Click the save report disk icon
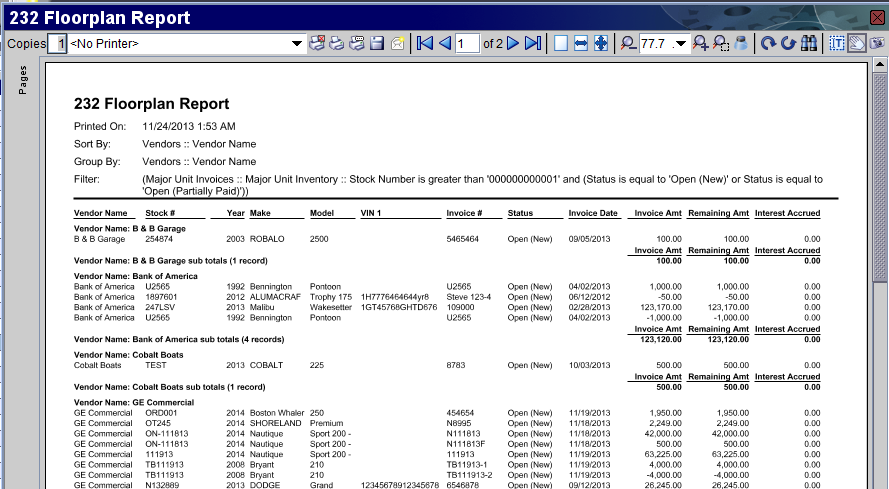Screen dimensions: 889x489 point(377,43)
